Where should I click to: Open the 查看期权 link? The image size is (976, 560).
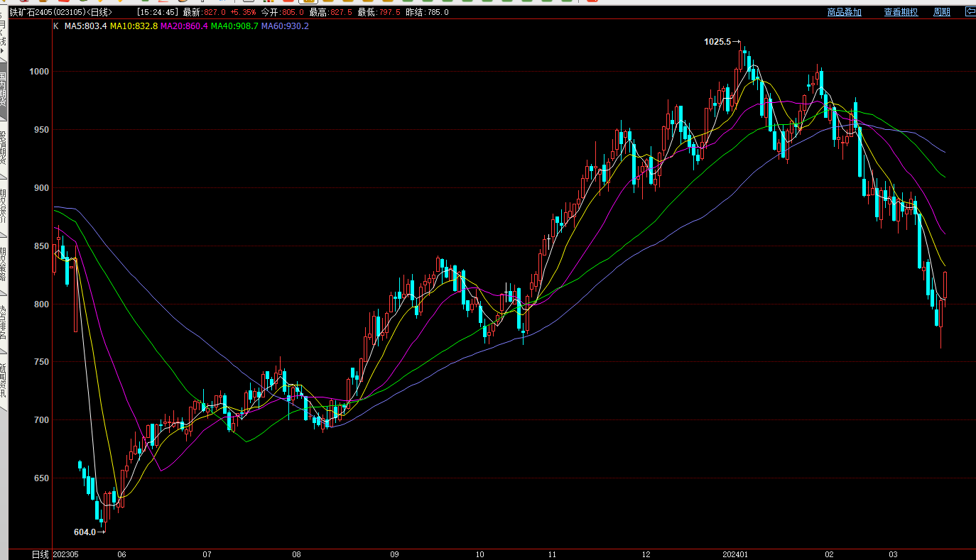(x=901, y=12)
